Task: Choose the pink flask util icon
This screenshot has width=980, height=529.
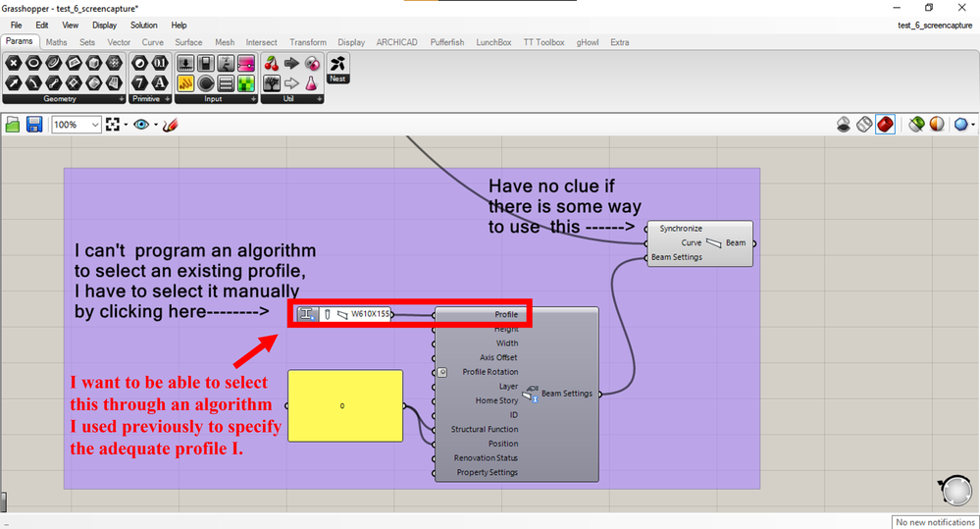Action: coord(311,83)
